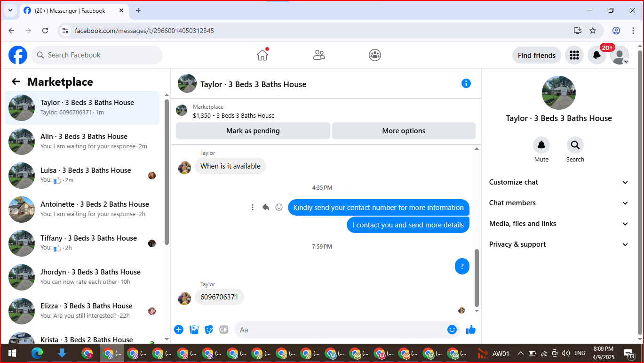Show hidden system tray icons chevron

pyautogui.click(x=520, y=353)
